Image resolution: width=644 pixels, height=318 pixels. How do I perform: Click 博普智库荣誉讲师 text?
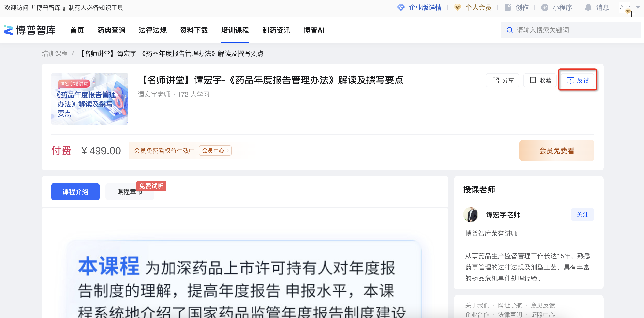tap(491, 233)
